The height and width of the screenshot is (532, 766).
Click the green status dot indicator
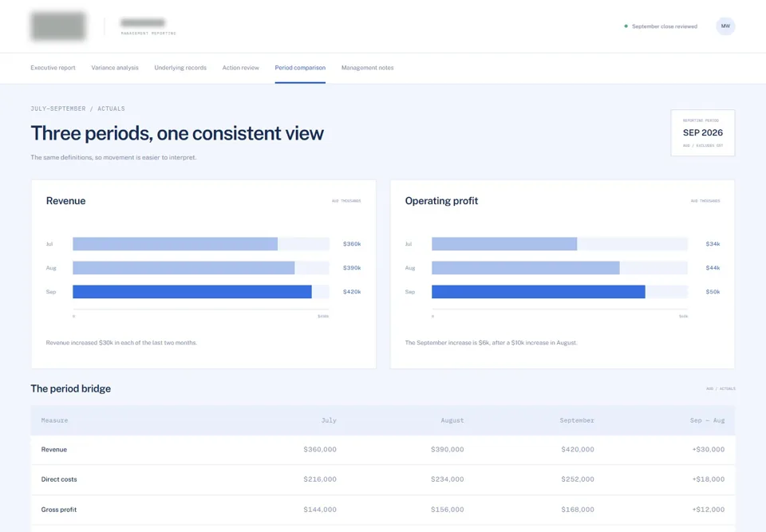click(626, 26)
